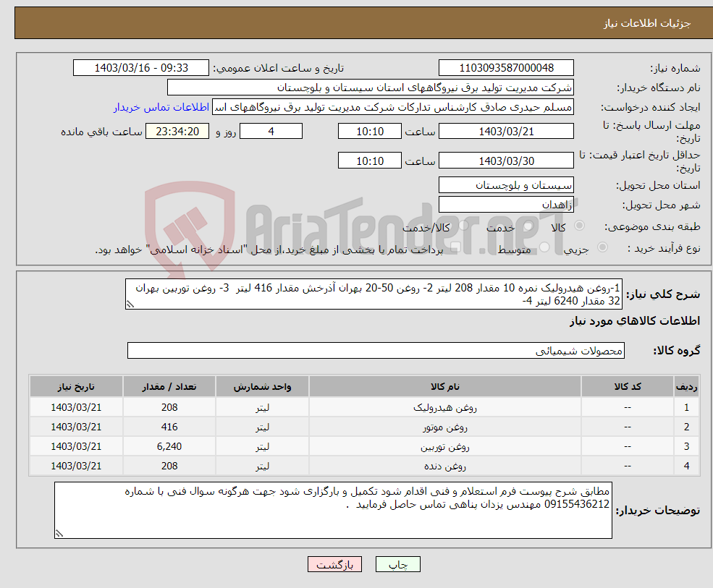Click the remaining days field showing 4
This screenshot has height=588, width=713.
click(271, 132)
